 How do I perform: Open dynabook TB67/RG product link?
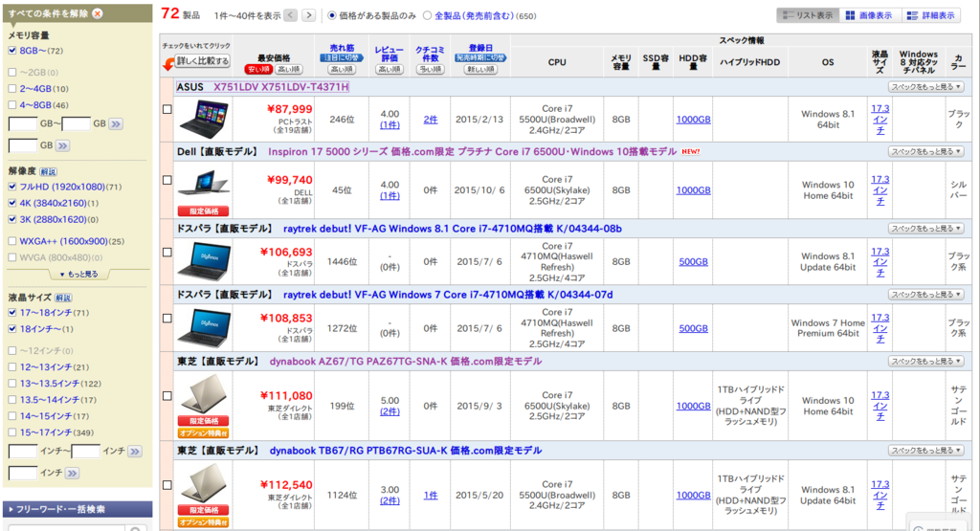pos(406,451)
